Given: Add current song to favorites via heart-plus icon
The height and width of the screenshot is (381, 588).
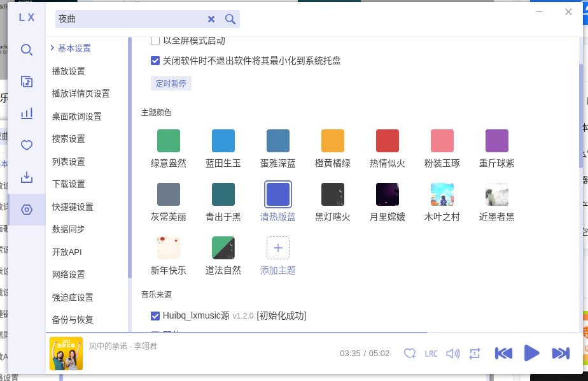Looking at the screenshot, I should [410, 353].
